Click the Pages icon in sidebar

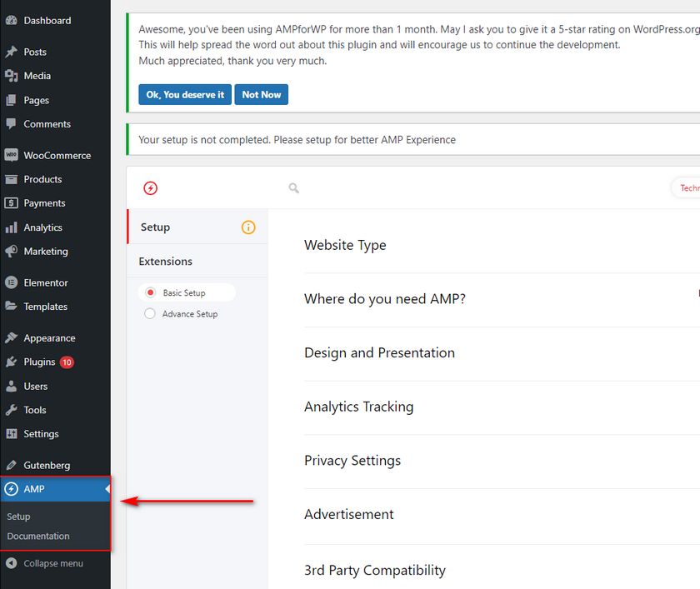coord(11,100)
